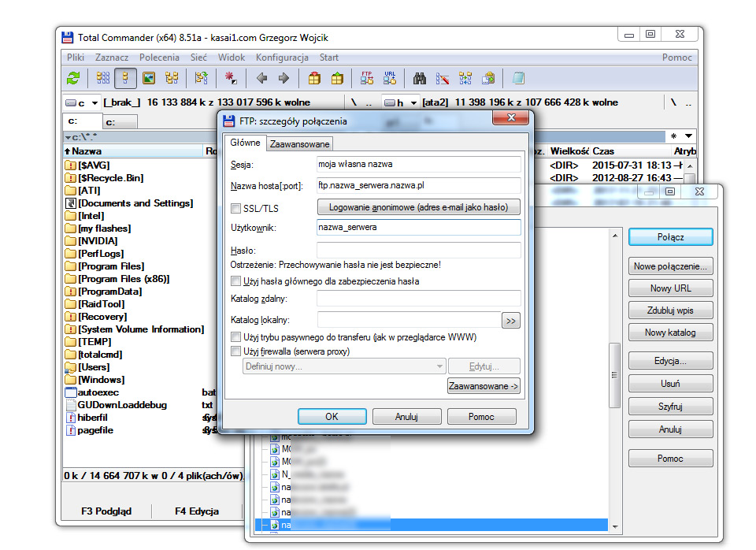Open Notepad from the toolbar icon
The height and width of the screenshot is (550, 756).
point(518,78)
